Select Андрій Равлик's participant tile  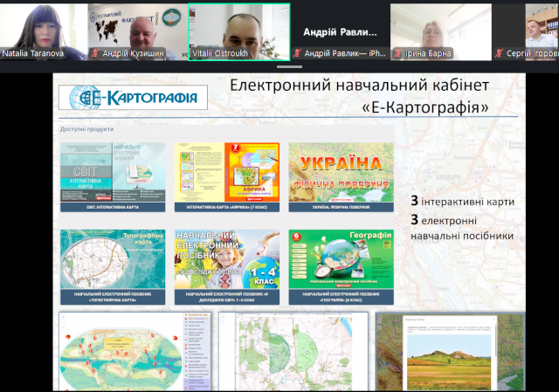click(x=340, y=31)
